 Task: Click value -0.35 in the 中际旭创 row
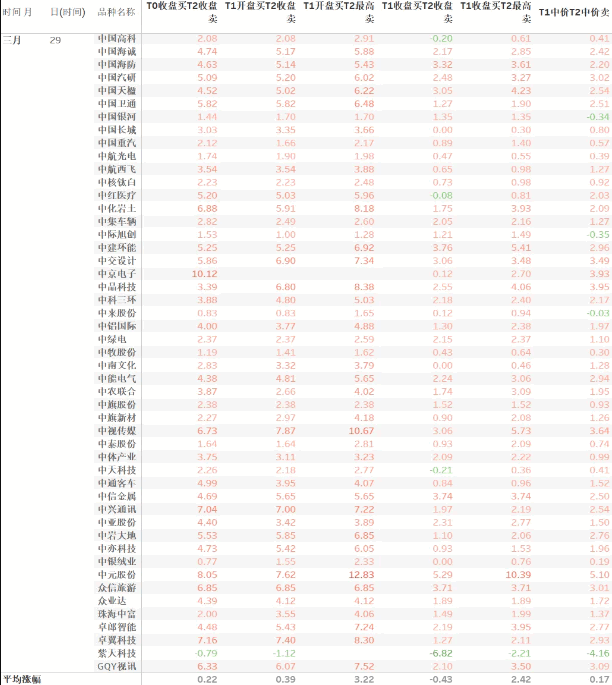coord(598,235)
